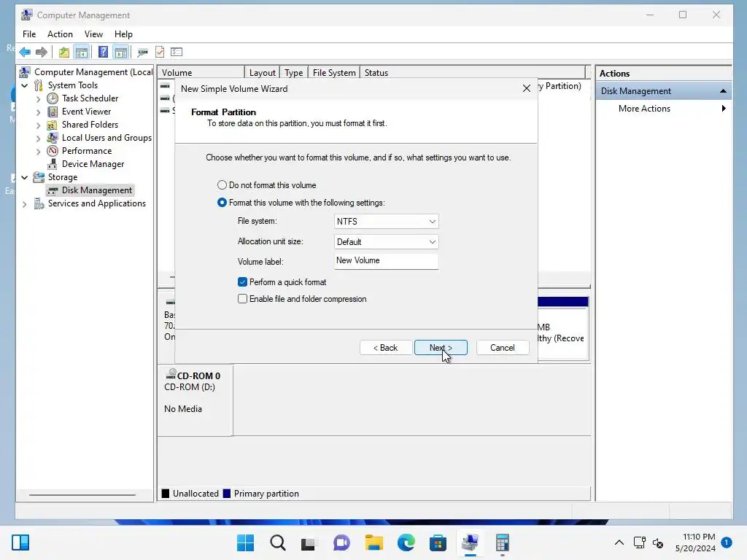Expand Services and Applications node
747x560 pixels.
point(25,204)
